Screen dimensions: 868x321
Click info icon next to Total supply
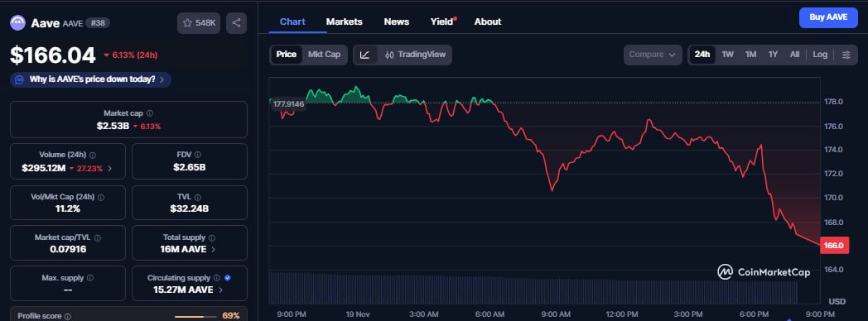pos(212,237)
